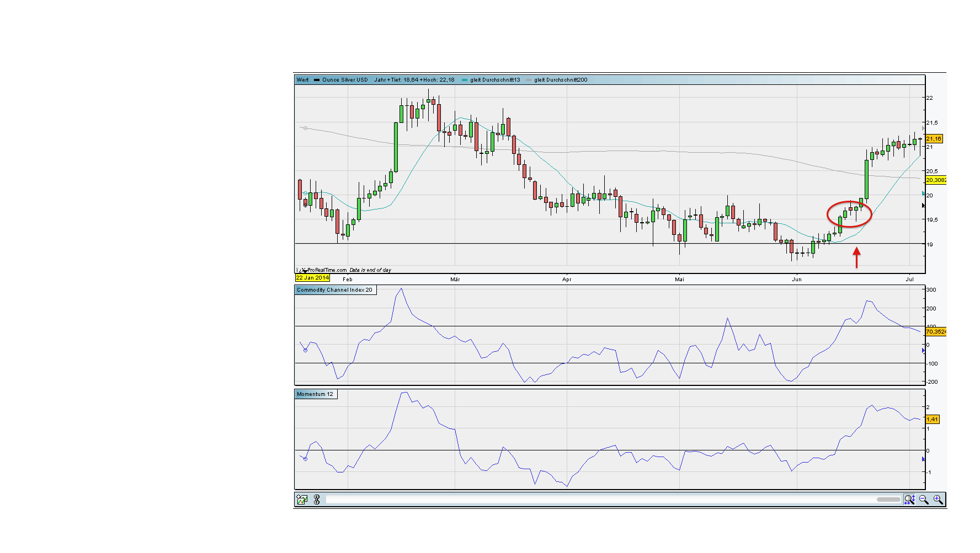
Task: Click the 'Data is end of day' note
Action: 370,270
